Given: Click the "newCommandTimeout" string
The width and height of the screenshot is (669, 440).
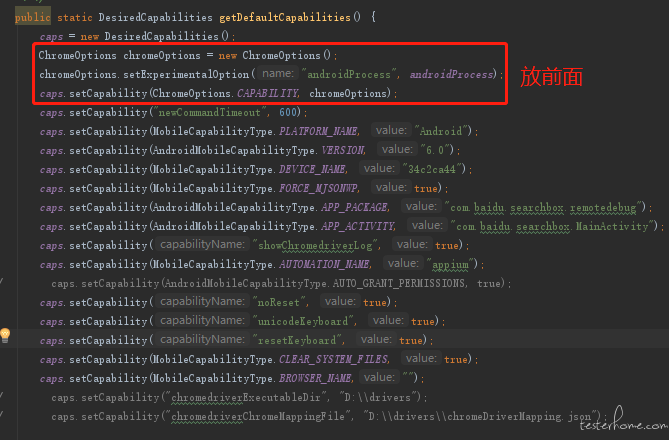Looking at the screenshot, I should 211,112.
